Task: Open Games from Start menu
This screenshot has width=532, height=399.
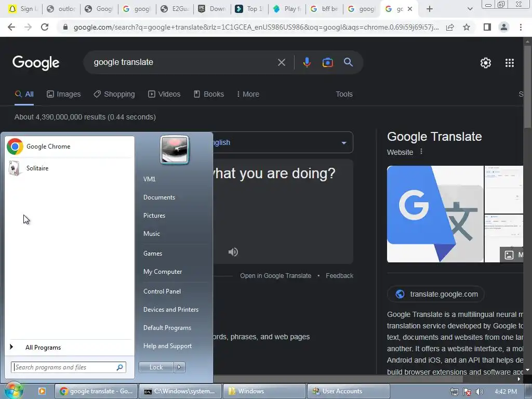Action: point(153,254)
